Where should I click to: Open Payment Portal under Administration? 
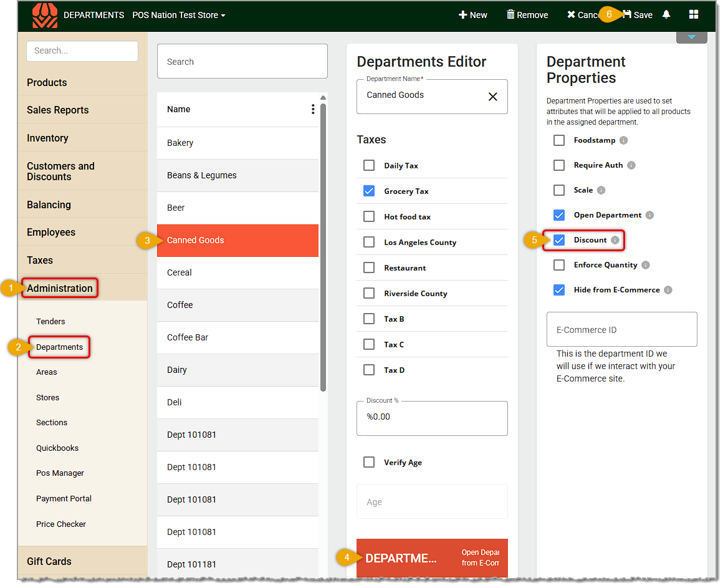click(x=64, y=499)
